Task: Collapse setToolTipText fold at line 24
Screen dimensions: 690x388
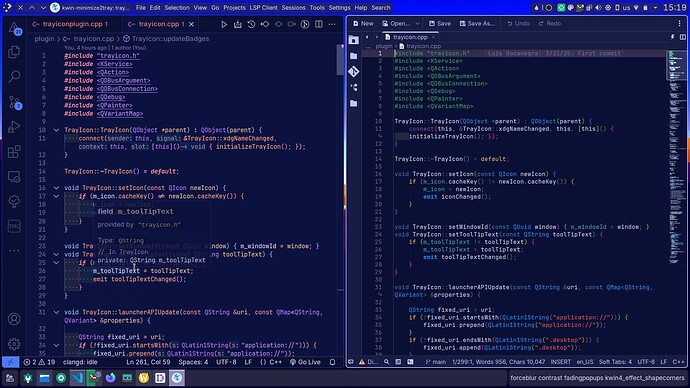Action: click(x=56, y=254)
